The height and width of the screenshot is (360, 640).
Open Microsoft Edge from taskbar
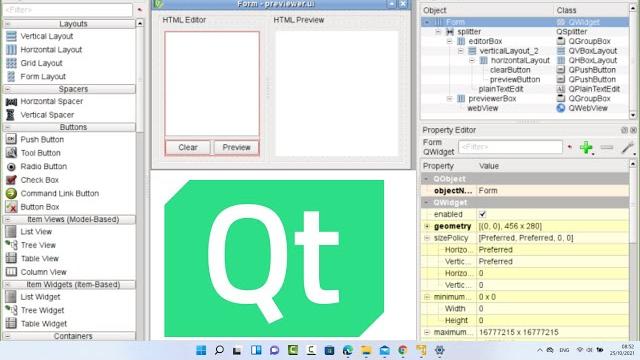[x=348, y=350]
